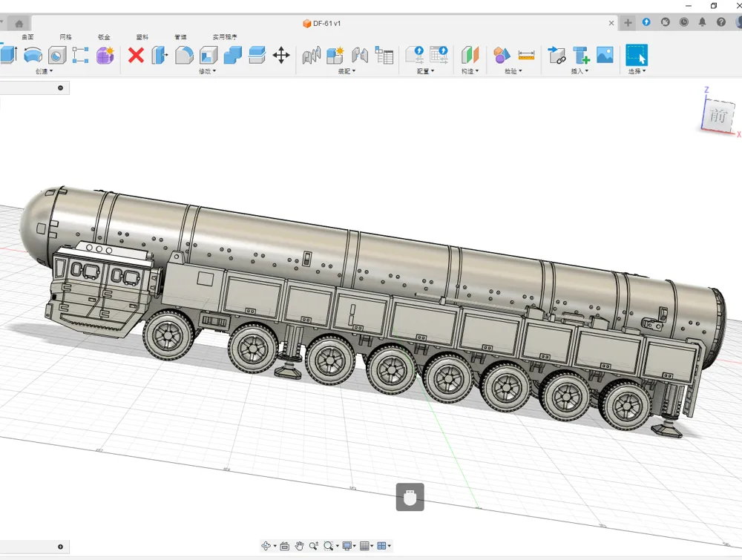Viewport: 742px width, 560px height.
Task: Close the DF-61 v1 document tab
Action: pyautogui.click(x=611, y=23)
